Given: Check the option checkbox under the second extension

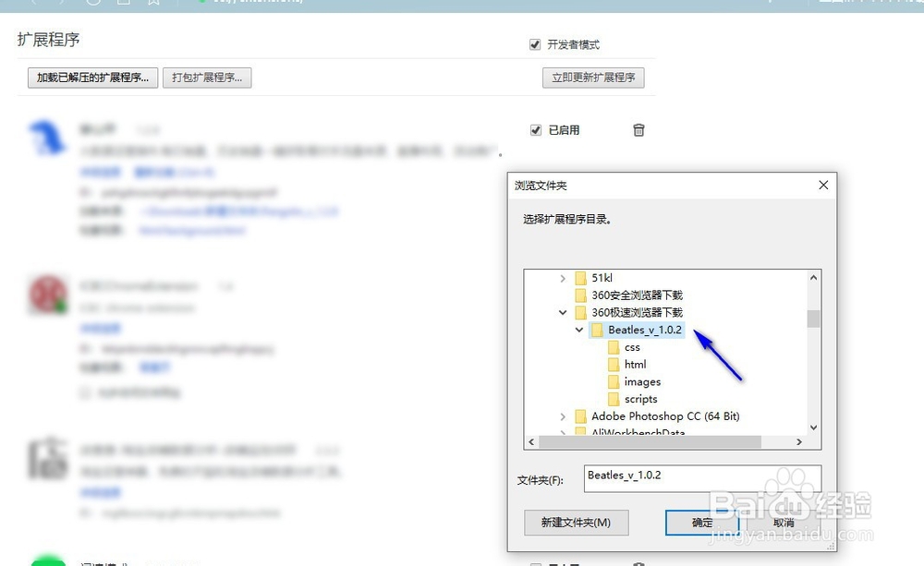Looking at the screenshot, I should 84,391.
